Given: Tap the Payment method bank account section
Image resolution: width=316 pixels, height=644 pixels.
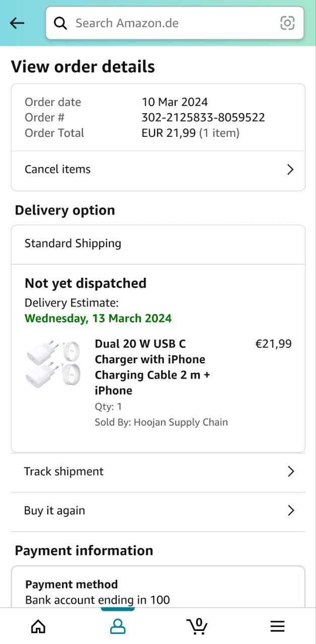Looking at the screenshot, I should [98, 592].
